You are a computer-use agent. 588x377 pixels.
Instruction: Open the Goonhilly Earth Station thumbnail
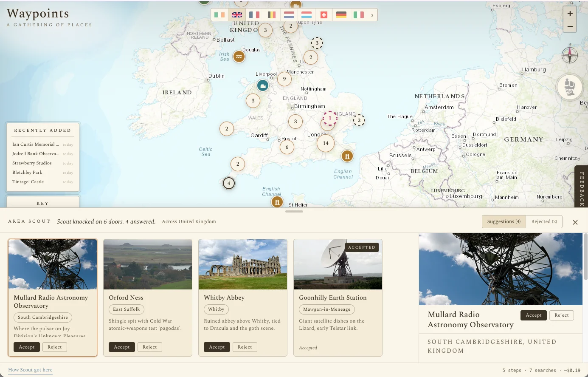point(338,264)
